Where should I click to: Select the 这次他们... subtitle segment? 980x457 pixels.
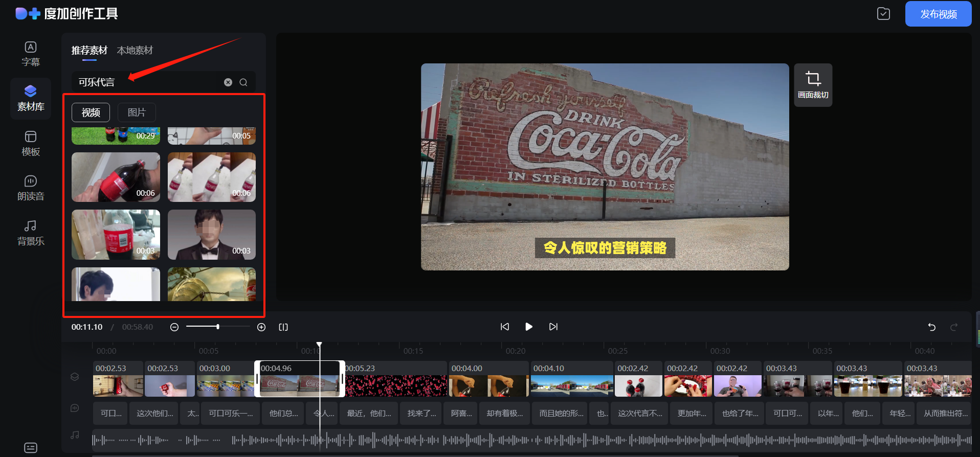point(154,414)
